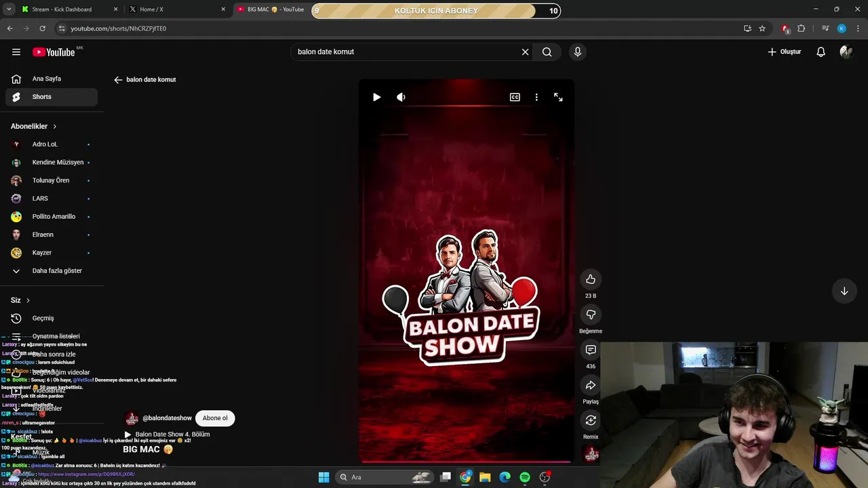The width and height of the screenshot is (868, 488).
Task: Clear the search box with X
Action: click(x=525, y=52)
